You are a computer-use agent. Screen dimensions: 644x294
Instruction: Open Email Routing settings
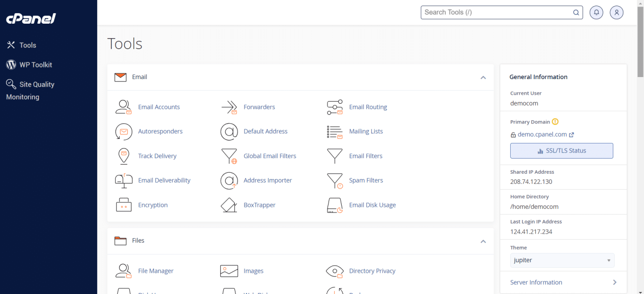(x=368, y=107)
